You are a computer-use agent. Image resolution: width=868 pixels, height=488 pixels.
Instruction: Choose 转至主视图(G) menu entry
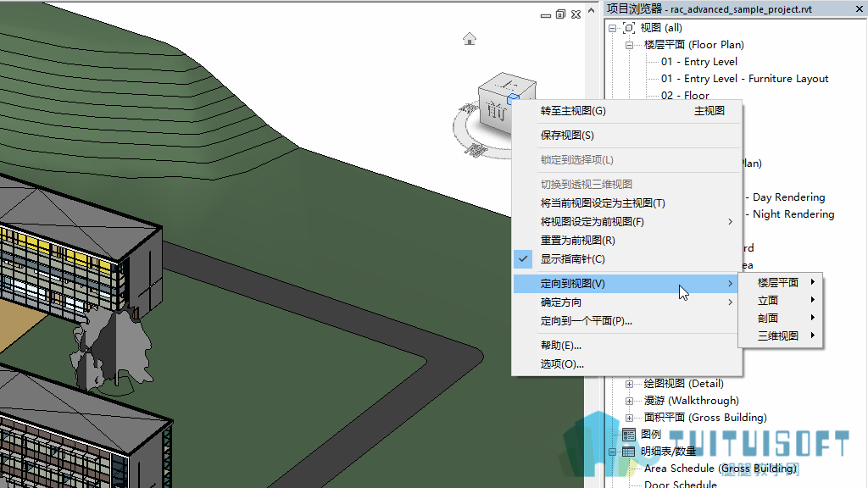[x=626, y=111]
